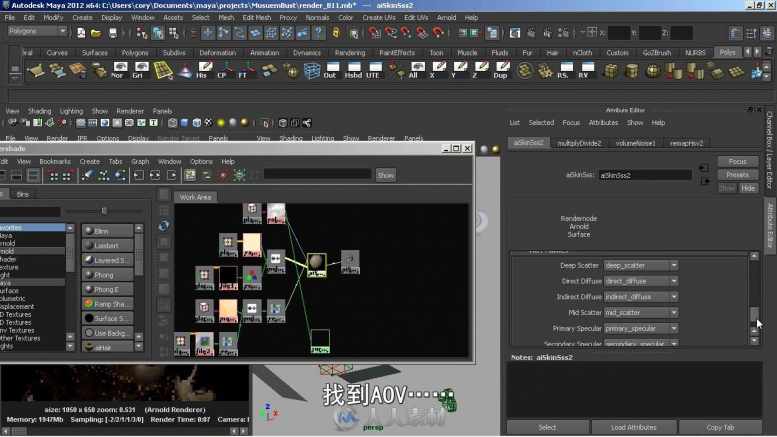Screen dimensions: 777x437
Task: Click the aiSkinSss name input field
Action: click(x=645, y=175)
